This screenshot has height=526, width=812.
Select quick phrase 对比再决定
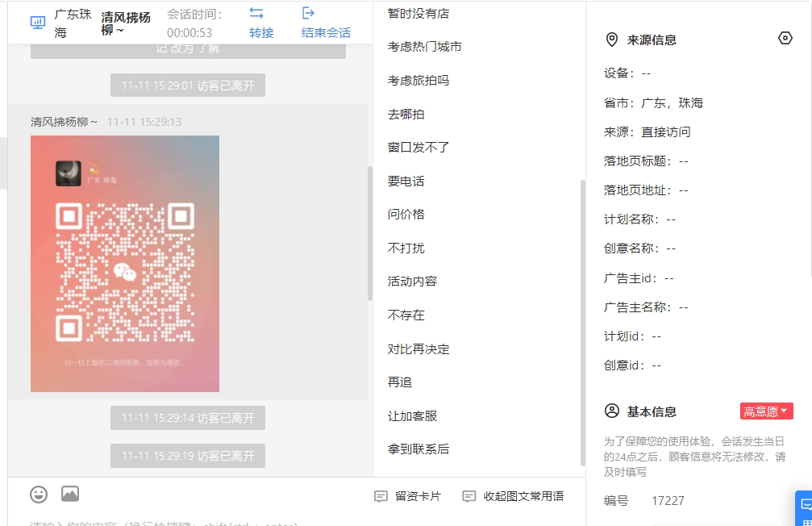(x=418, y=349)
